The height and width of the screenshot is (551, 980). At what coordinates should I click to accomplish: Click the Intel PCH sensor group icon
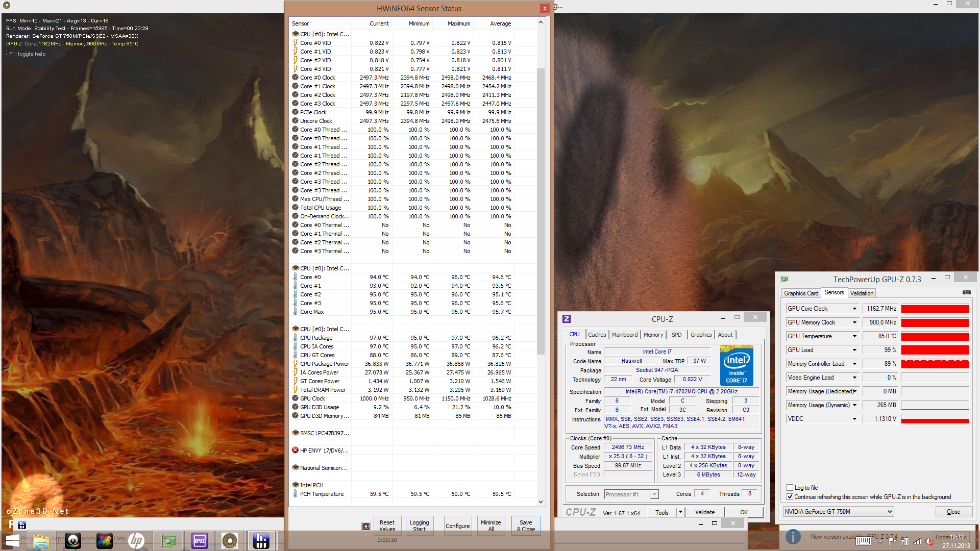[x=295, y=485]
